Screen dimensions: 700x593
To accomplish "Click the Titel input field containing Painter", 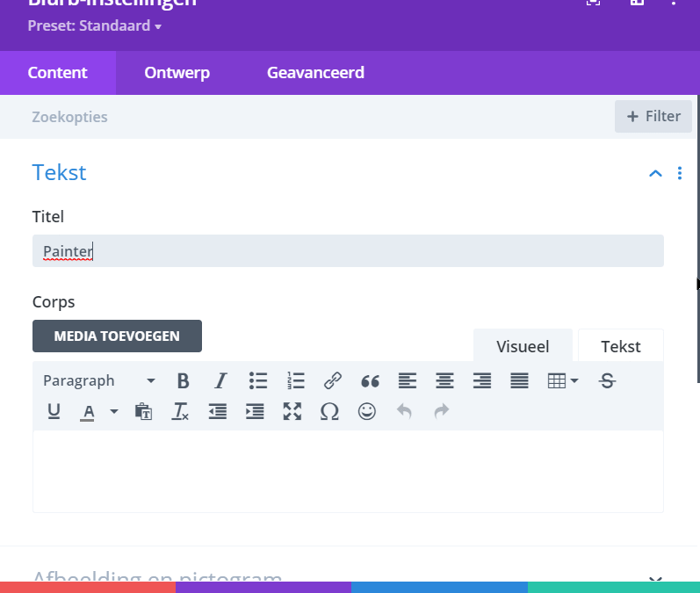I will click(x=348, y=251).
